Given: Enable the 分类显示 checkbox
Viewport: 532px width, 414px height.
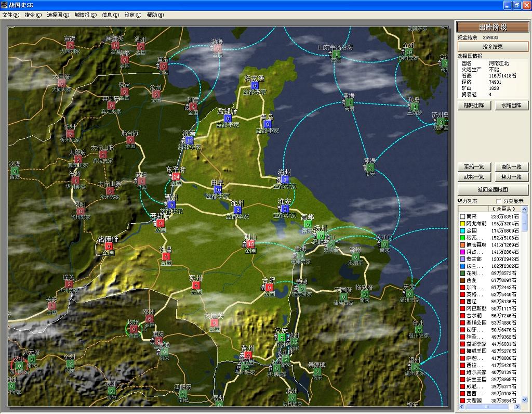Looking at the screenshot, I should [499, 201].
